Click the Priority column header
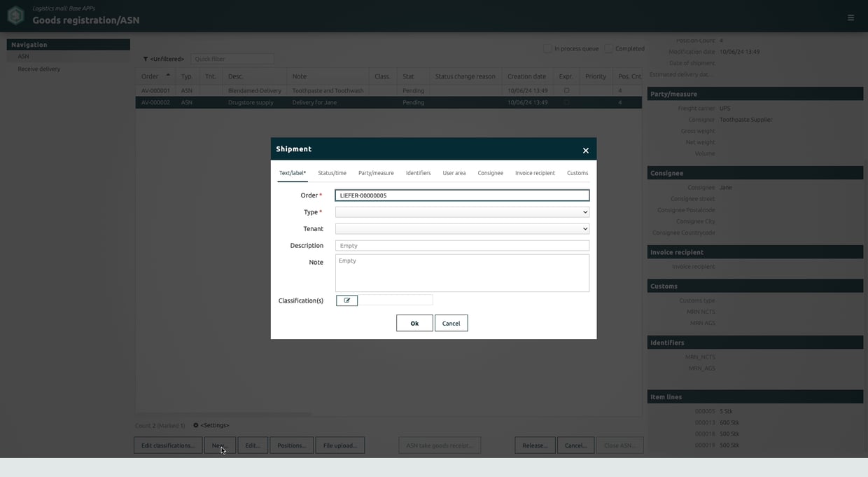 pyautogui.click(x=596, y=76)
